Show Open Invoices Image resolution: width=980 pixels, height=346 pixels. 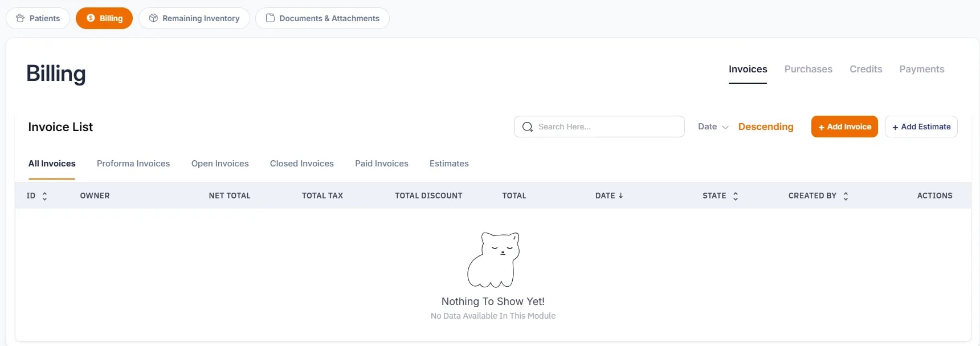click(220, 164)
